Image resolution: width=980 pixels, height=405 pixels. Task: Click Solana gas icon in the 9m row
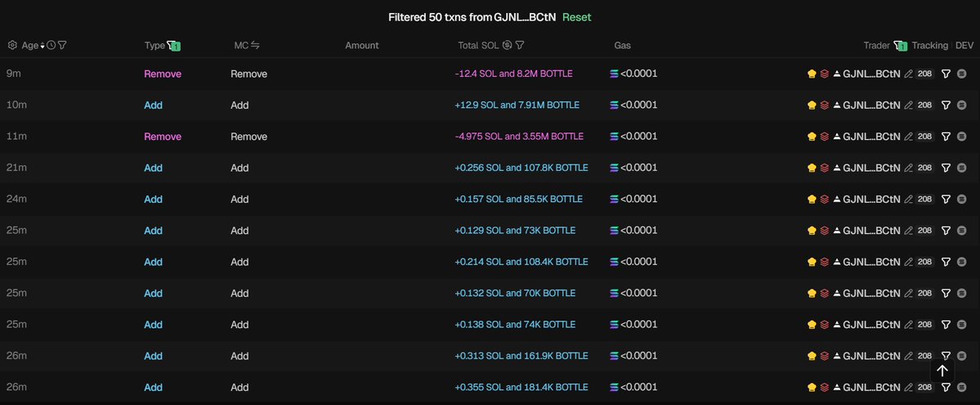(x=614, y=74)
